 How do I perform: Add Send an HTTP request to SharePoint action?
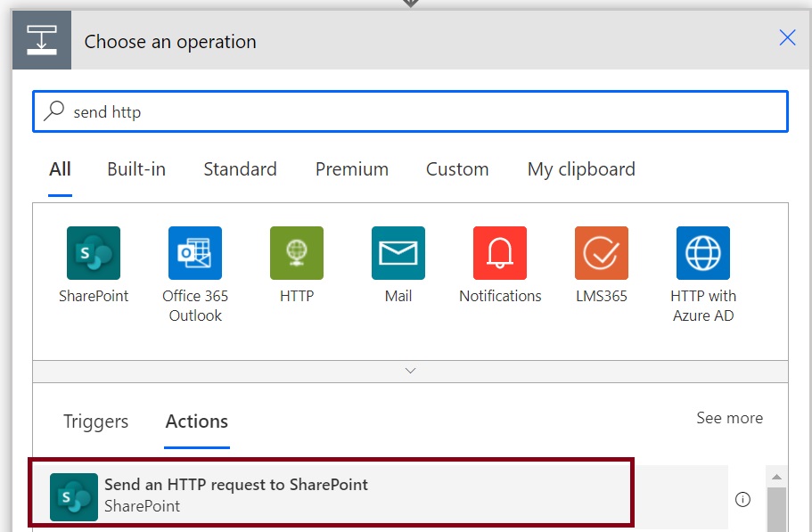(x=332, y=494)
